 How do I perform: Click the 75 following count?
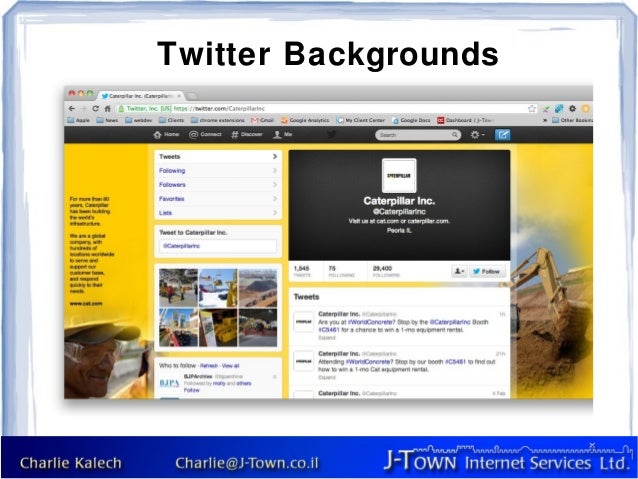341,271
